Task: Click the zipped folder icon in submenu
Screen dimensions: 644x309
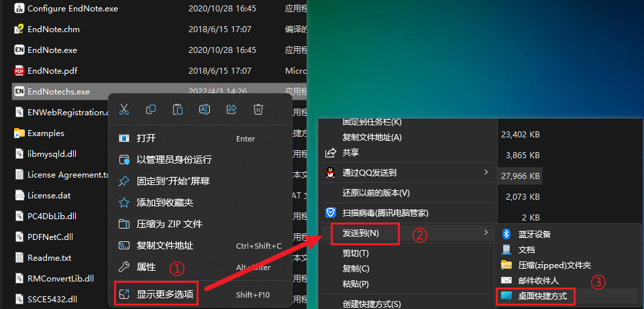Action: pyautogui.click(x=506, y=265)
